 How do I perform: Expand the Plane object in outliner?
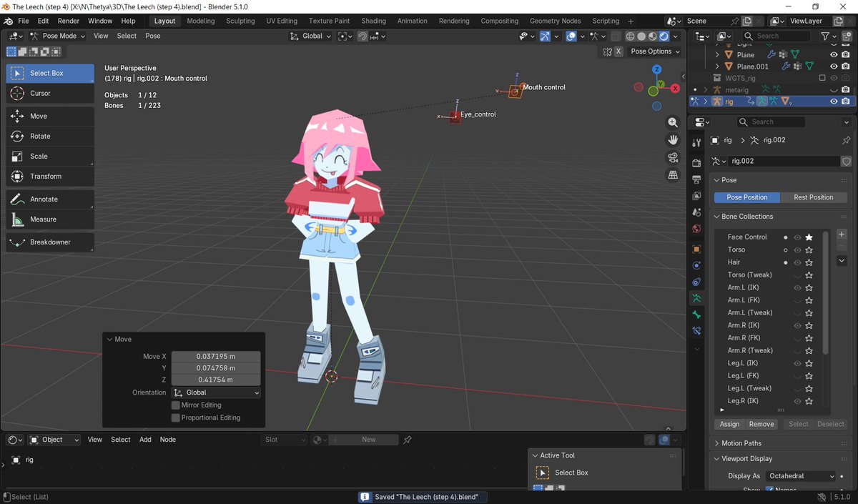click(x=717, y=55)
